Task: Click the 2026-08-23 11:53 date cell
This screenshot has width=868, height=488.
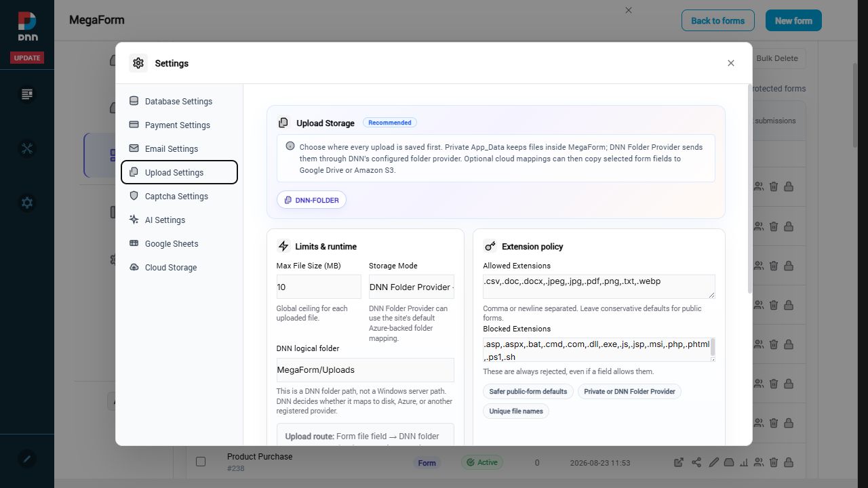Action: (600, 463)
